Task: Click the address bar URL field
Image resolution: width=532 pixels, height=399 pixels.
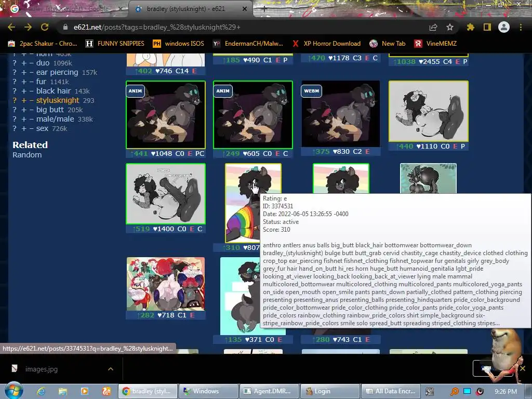Action: (244, 27)
